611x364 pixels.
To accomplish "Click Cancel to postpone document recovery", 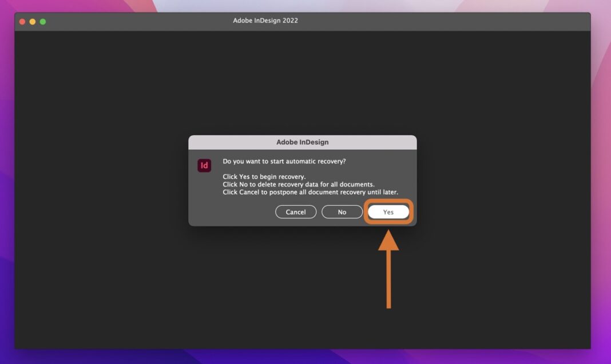I will [x=296, y=211].
